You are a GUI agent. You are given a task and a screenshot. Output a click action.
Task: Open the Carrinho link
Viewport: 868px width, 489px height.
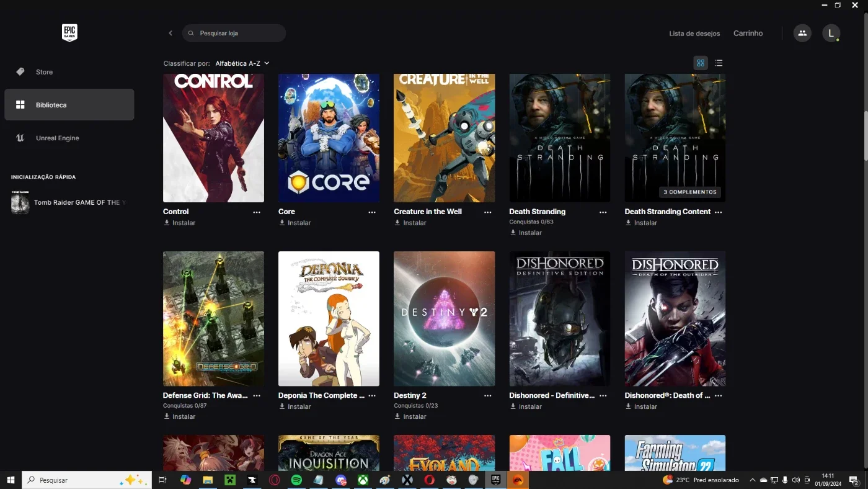[x=748, y=34]
